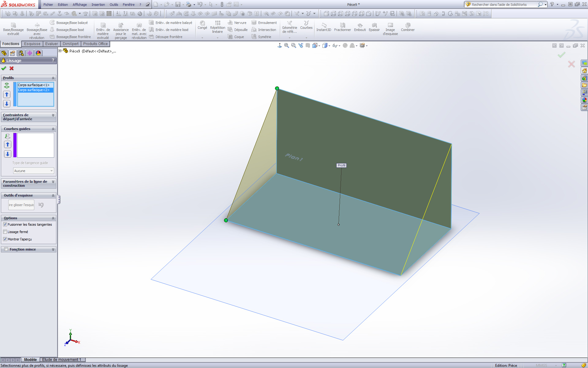Click Image d'esquisse tool
Screen dimensions: 588x368
(x=390, y=29)
